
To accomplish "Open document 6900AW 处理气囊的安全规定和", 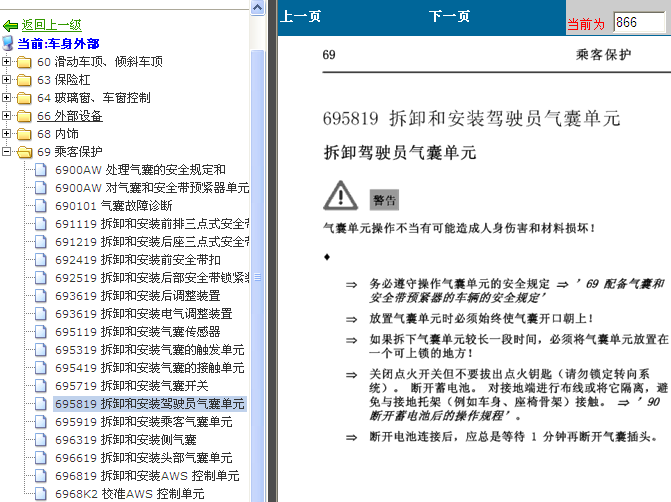I will click(x=140, y=170).
